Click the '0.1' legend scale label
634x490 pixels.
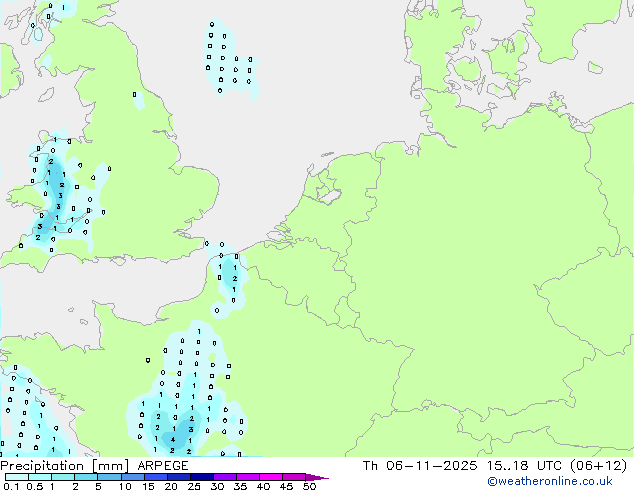[x=11, y=486]
